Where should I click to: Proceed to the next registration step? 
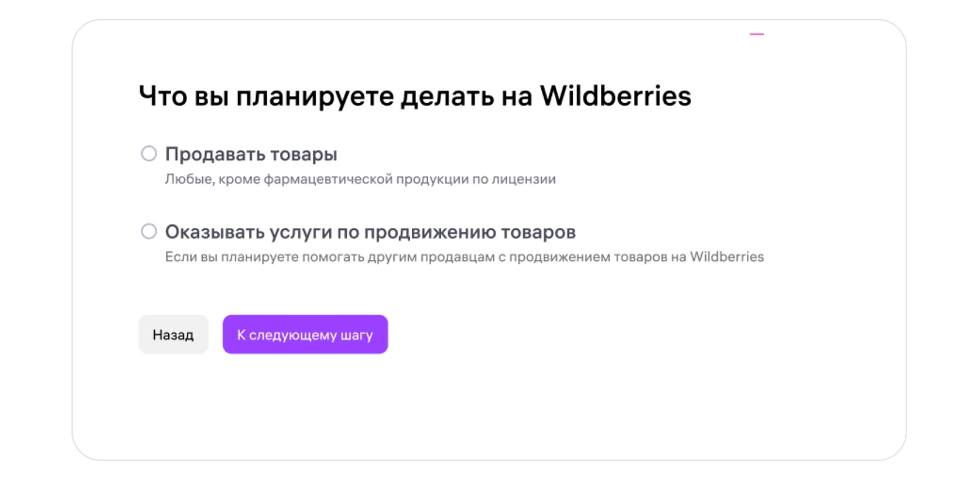tap(305, 335)
